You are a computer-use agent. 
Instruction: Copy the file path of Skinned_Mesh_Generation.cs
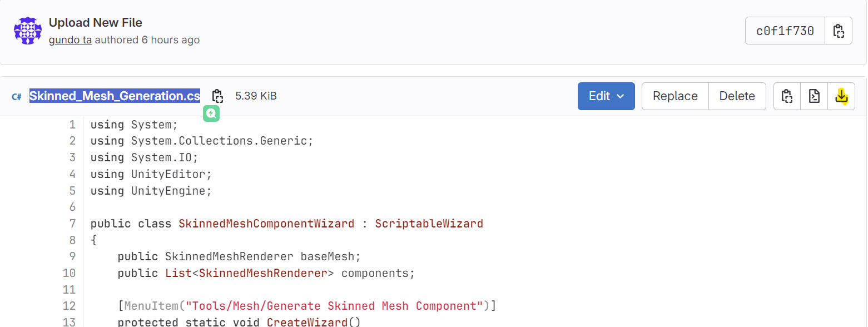tap(217, 96)
